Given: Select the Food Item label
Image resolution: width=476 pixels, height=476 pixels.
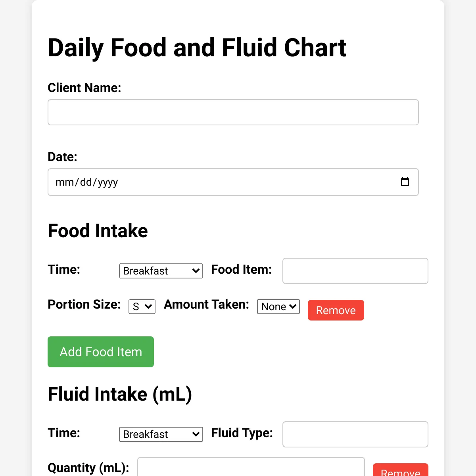Looking at the screenshot, I should tap(242, 269).
